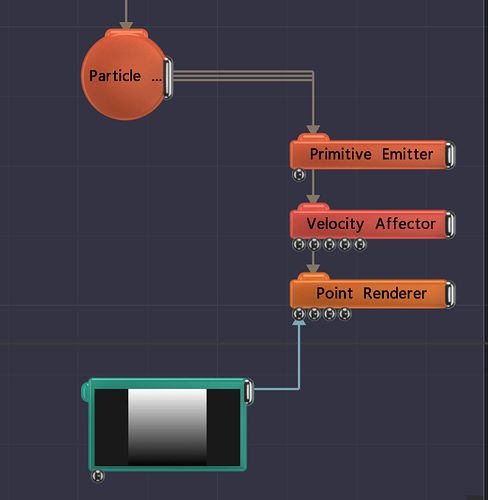Click the output connector on Particle node
This screenshot has width=488, height=500.
point(168,78)
